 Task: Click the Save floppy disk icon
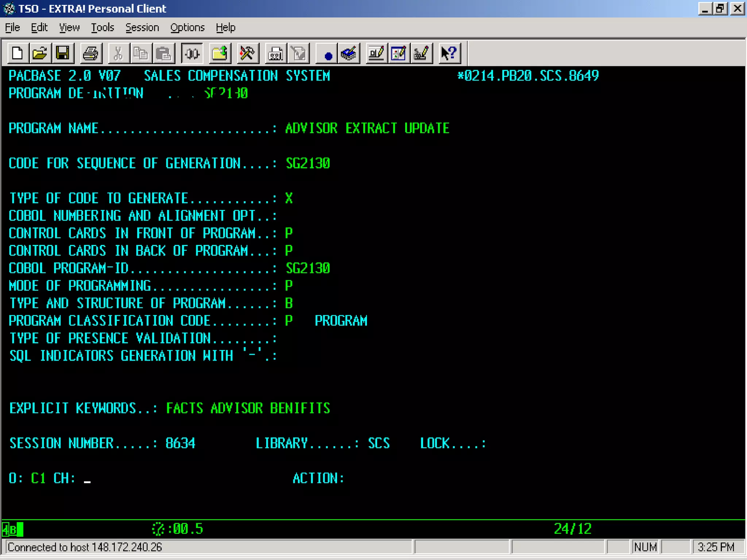pyautogui.click(x=62, y=54)
